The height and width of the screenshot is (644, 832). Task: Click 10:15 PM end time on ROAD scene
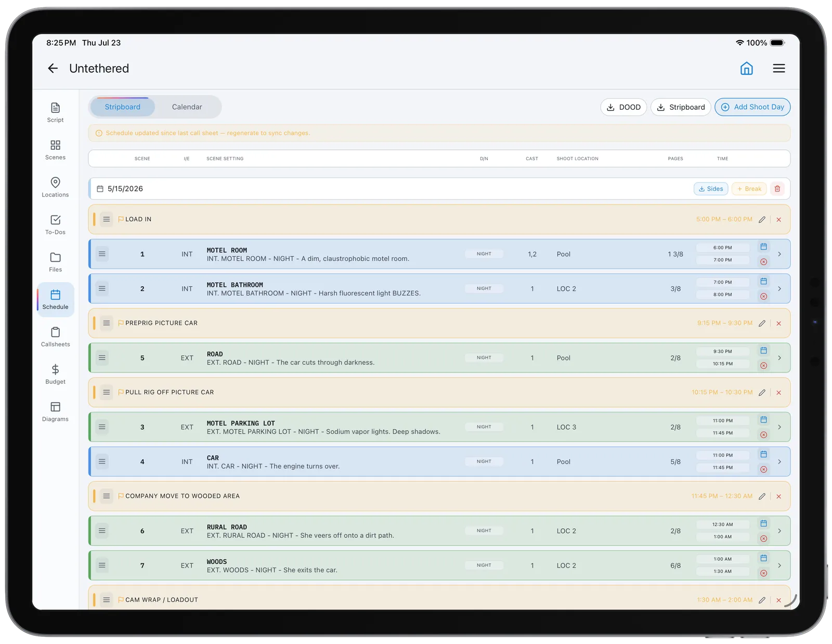[x=722, y=364]
